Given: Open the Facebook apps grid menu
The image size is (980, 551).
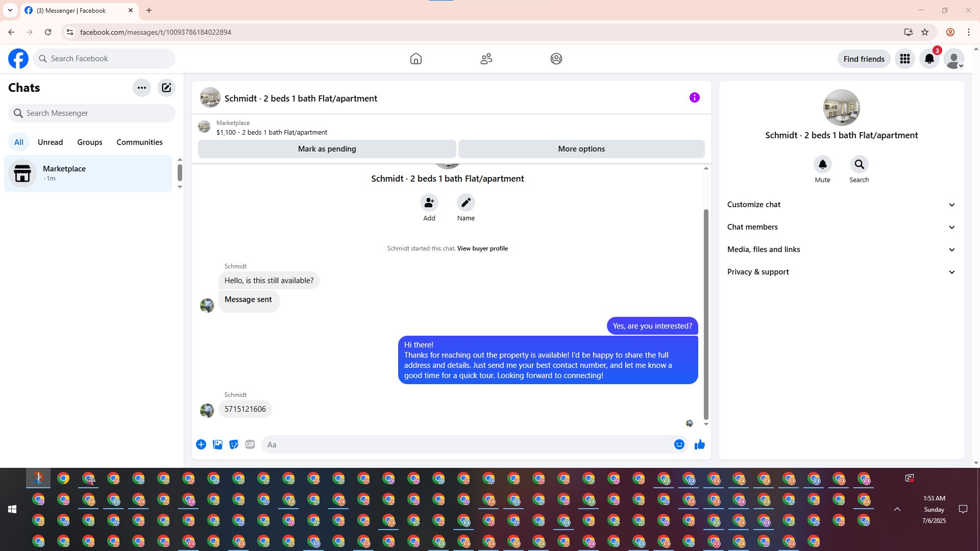Looking at the screenshot, I should pyautogui.click(x=904, y=59).
